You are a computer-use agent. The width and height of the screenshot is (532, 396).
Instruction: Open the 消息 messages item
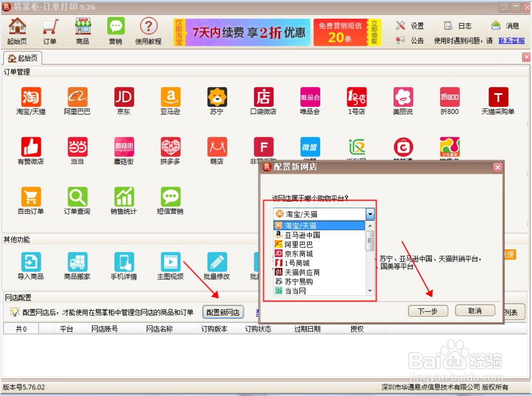coord(505,26)
